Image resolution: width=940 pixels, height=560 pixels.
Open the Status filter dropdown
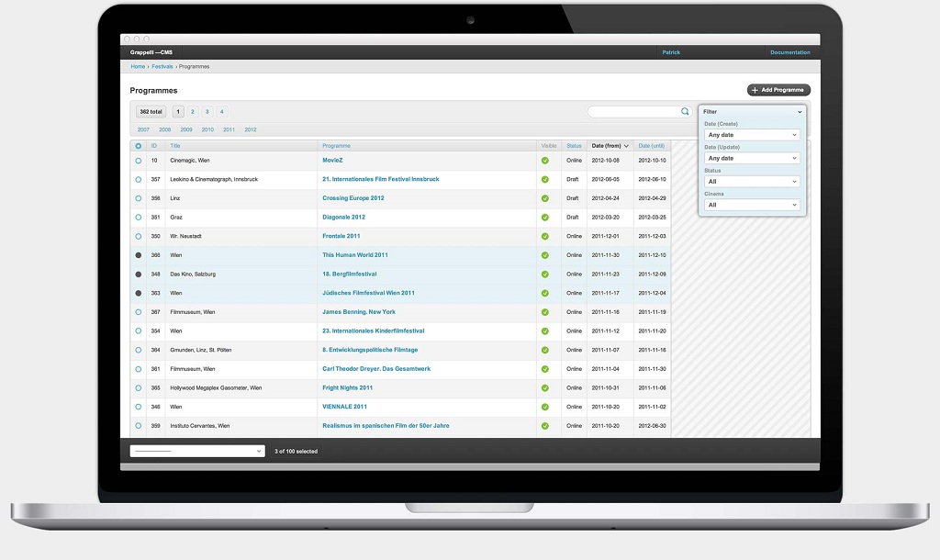tap(752, 182)
